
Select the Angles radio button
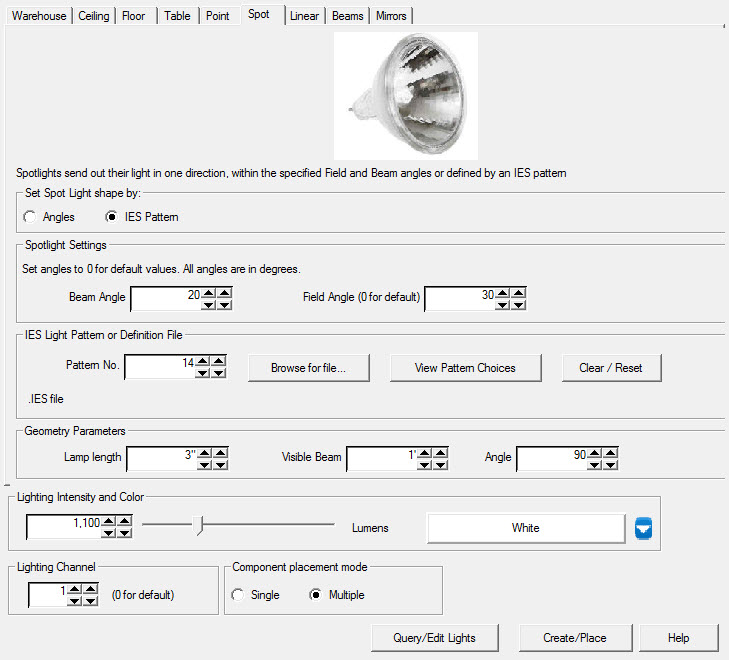31,217
